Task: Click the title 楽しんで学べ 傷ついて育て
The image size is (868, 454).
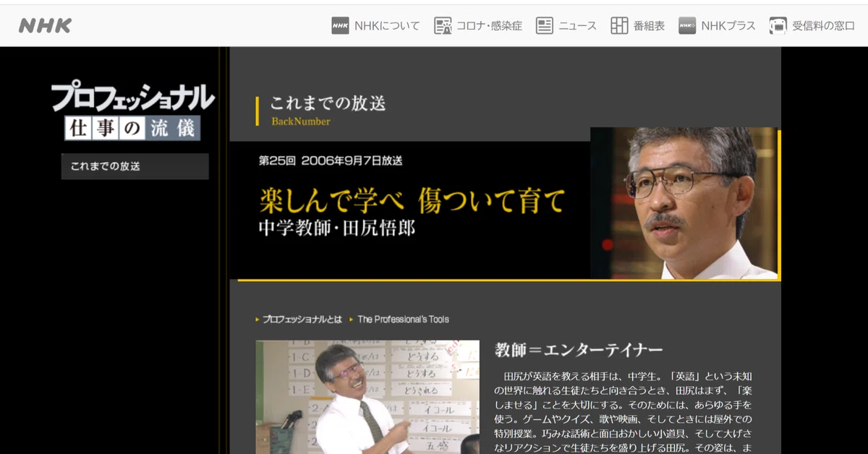Action: (412, 200)
